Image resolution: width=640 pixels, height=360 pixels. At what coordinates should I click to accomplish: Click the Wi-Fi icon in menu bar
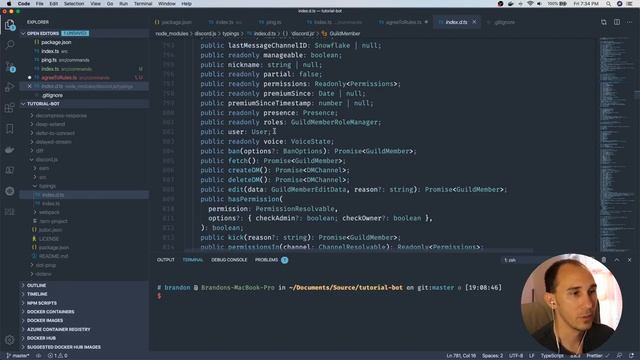530,4
